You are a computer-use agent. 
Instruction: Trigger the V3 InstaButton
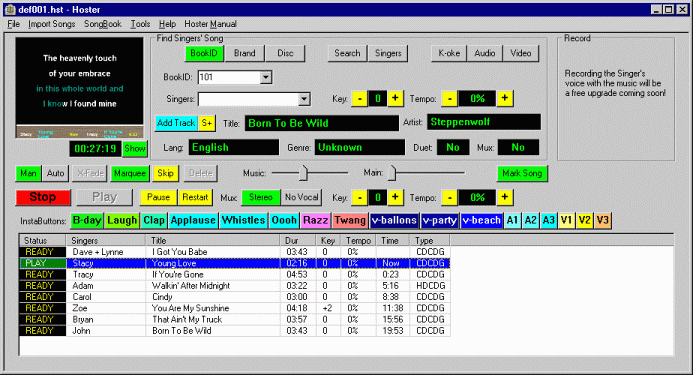coord(603,221)
